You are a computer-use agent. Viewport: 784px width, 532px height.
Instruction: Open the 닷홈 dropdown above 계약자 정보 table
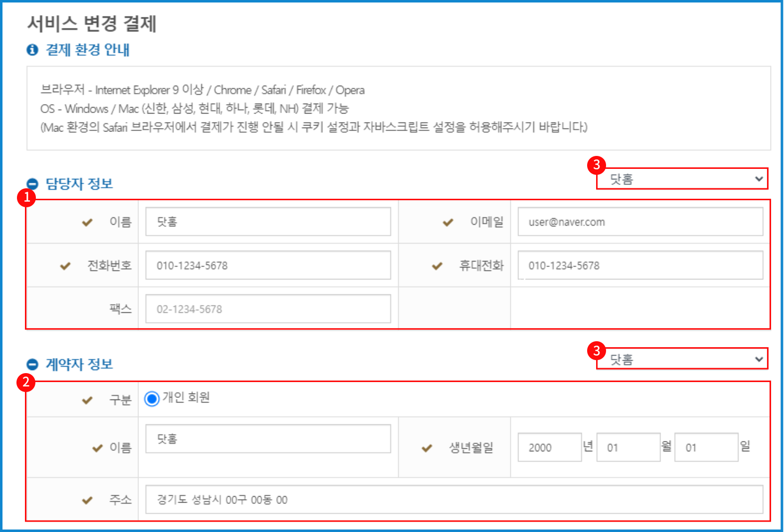(x=682, y=359)
